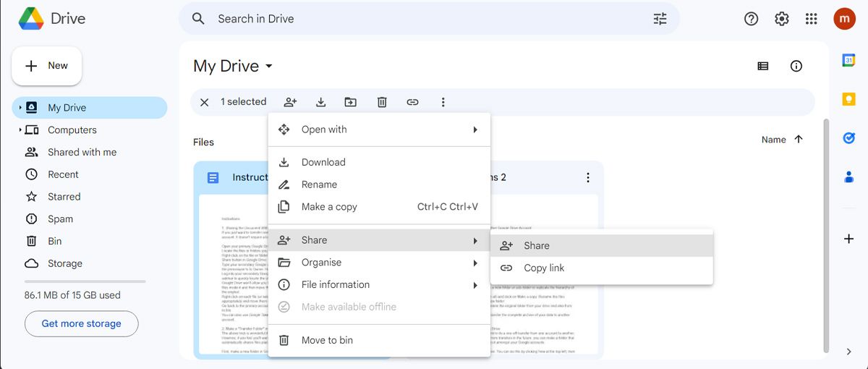Expand the Open with submenu
868x369 pixels.
point(379,130)
